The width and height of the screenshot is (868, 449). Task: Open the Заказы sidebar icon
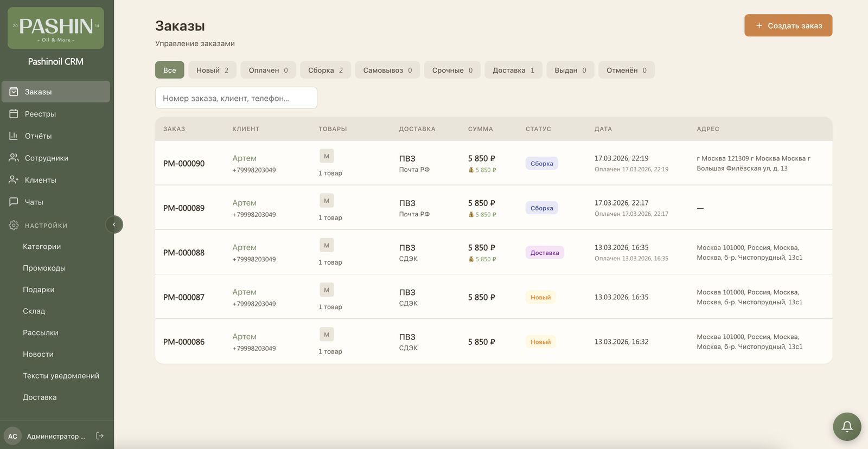pyautogui.click(x=14, y=92)
